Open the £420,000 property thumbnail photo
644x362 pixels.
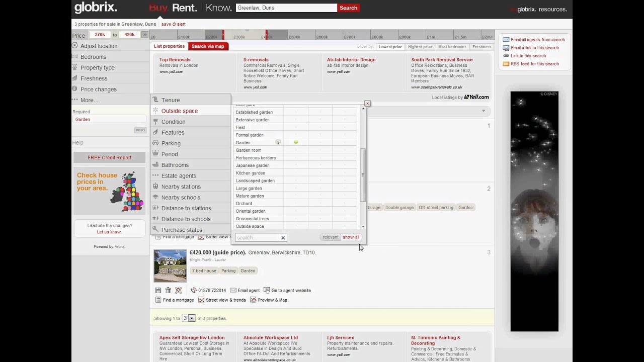[170, 265]
